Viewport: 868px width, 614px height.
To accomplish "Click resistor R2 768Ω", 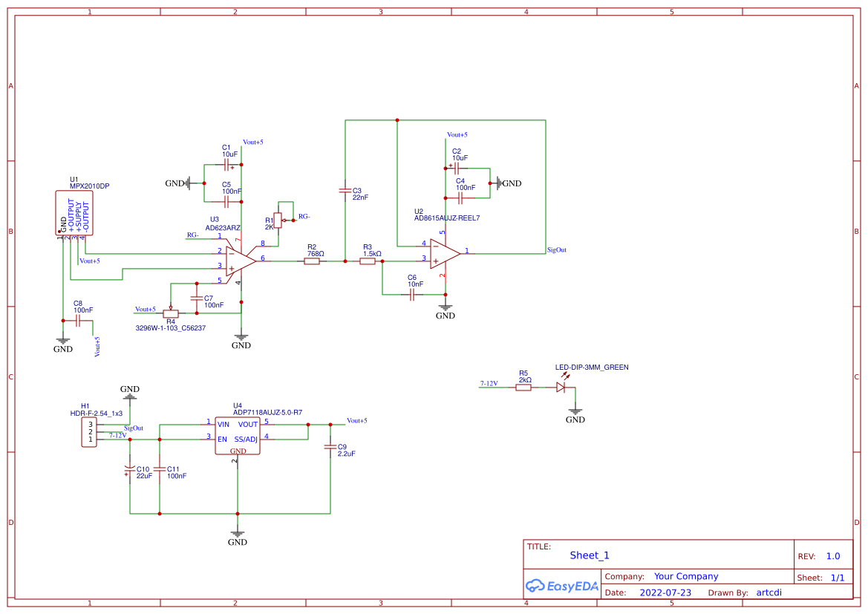I will tap(312, 261).
